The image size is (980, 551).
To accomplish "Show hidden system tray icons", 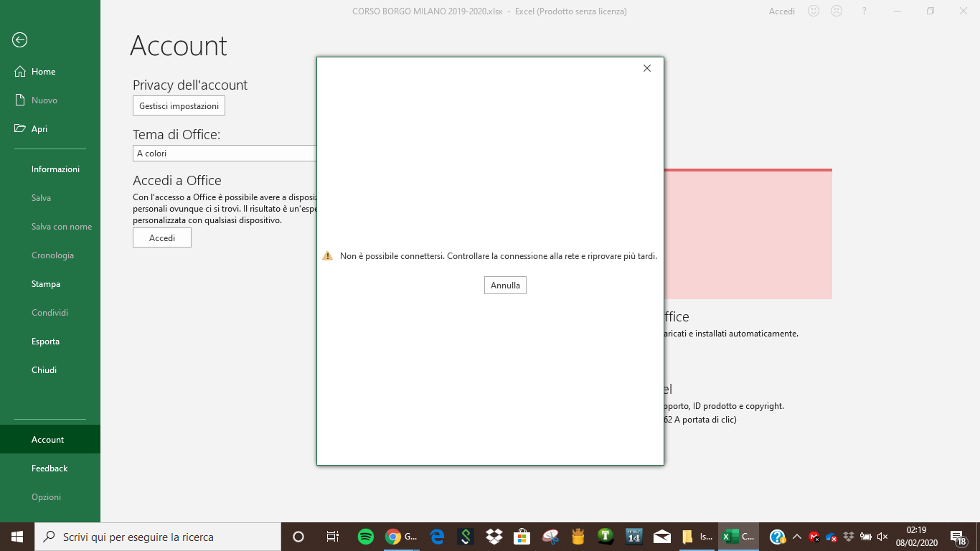I will point(796,537).
